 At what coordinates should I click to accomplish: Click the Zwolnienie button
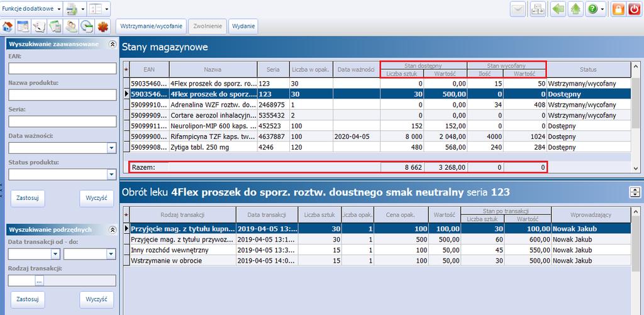point(208,26)
